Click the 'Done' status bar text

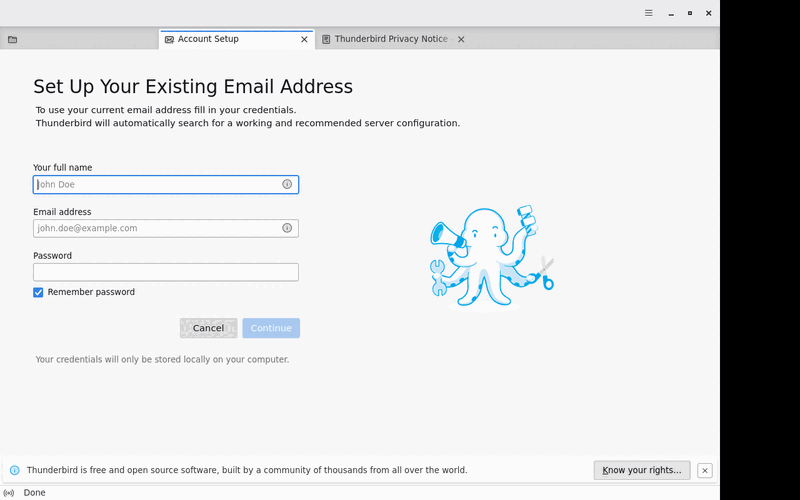coord(35,493)
